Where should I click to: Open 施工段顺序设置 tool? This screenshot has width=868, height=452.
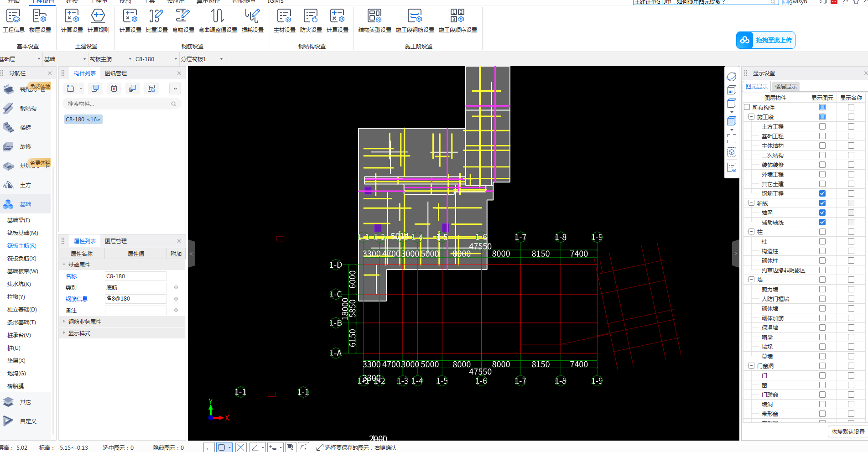tap(457, 21)
